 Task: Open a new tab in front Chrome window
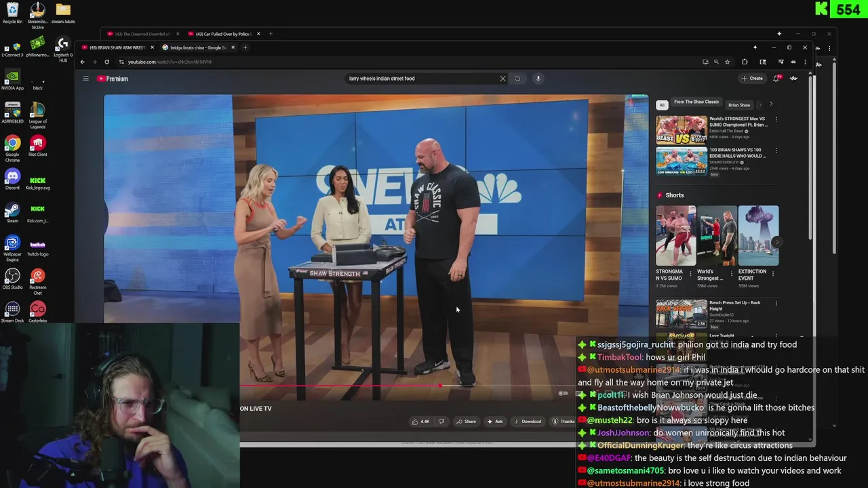click(x=245, y=47)
